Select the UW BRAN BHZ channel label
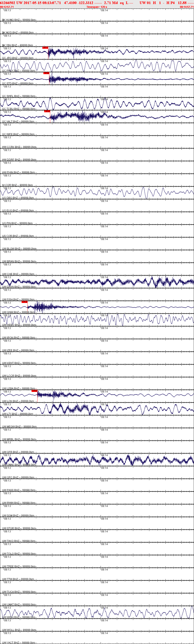The image size is (194, 644). pos(19,261)
